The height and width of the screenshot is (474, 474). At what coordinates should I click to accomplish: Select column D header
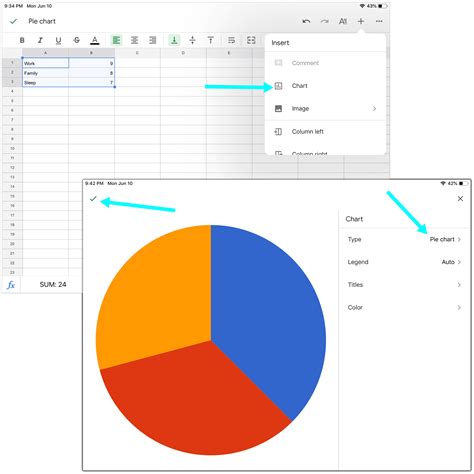183,53
